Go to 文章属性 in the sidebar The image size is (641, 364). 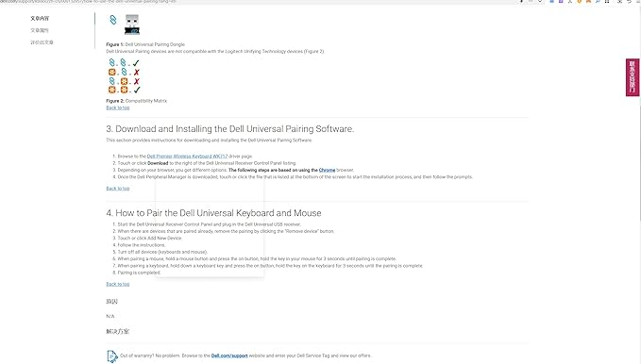tap(40, 30)
